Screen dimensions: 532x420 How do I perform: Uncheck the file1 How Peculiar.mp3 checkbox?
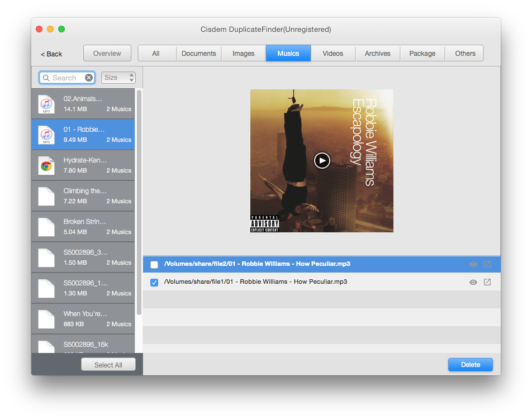154,283
